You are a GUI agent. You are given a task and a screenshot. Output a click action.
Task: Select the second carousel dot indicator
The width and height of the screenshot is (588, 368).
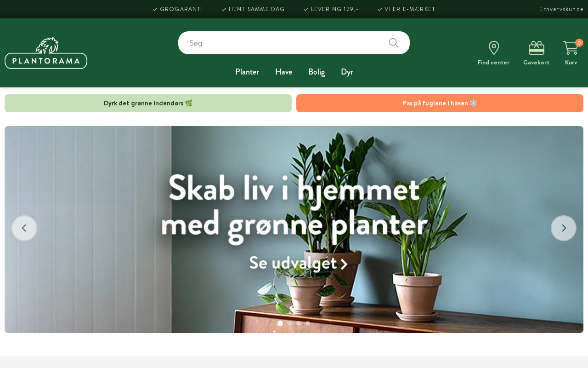(289, 323)
